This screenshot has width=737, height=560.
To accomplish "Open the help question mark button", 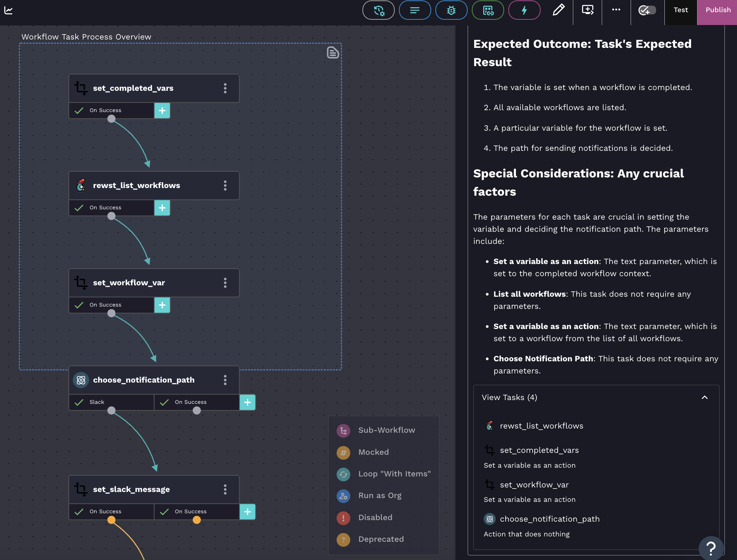I will click(711, 548).
